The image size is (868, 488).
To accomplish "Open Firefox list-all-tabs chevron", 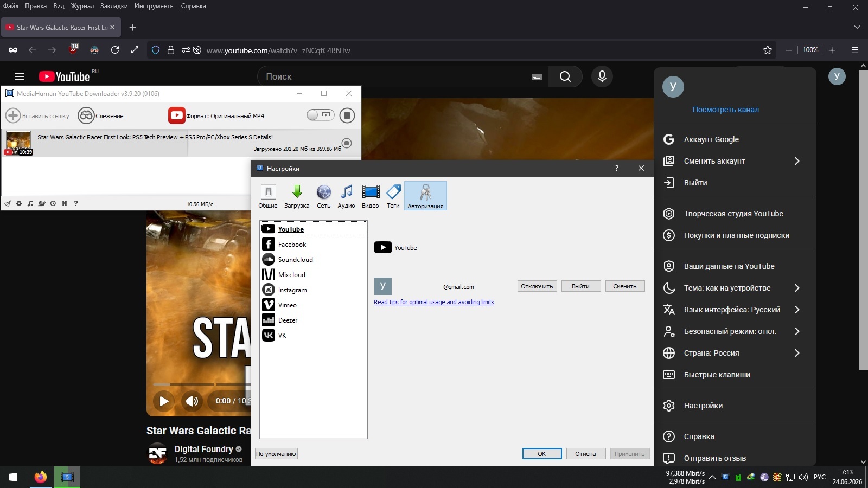I will [x=857, y=27].
